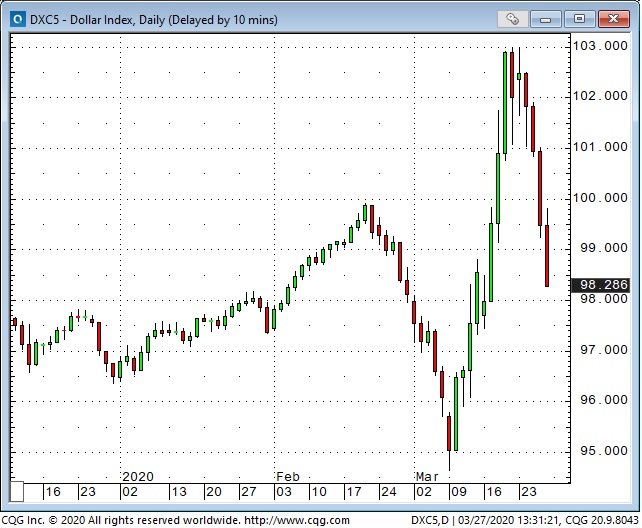Click the 'Feb' month label
This screenshot has height=528, width=642.
point(288,477)
